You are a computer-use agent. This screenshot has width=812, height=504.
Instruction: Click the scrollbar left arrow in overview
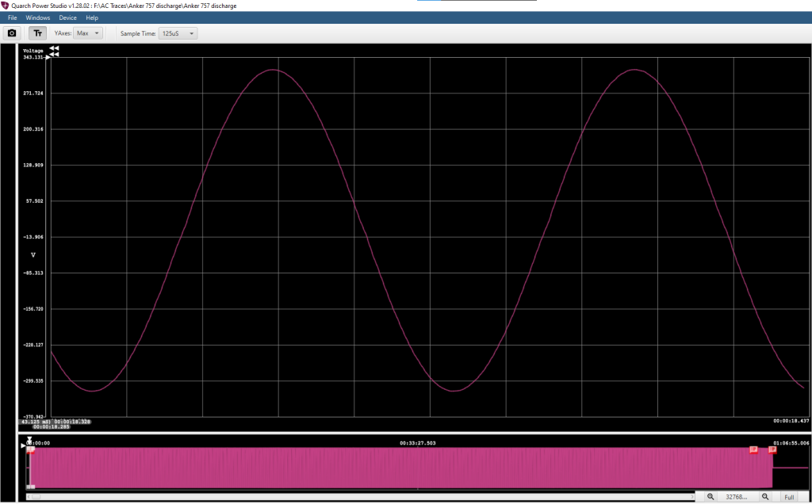click(x=29, y=497)
